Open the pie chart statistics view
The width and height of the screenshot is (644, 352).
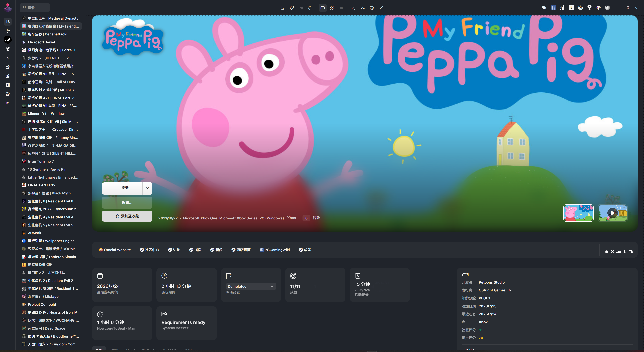tap(8, 31)
